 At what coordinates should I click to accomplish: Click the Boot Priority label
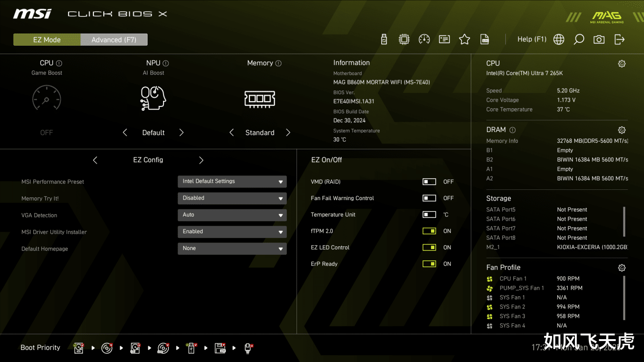click(40, 348)
